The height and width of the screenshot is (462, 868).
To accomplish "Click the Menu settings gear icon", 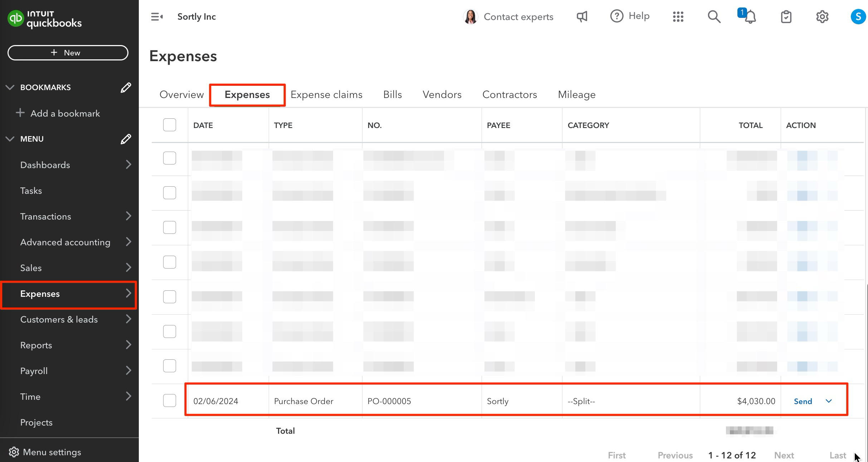I will [14, 452].
